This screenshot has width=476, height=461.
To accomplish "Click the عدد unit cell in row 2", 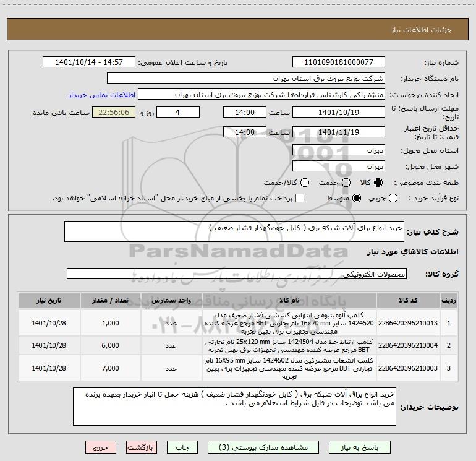I will pyautogui.click(x=171, y=345).
